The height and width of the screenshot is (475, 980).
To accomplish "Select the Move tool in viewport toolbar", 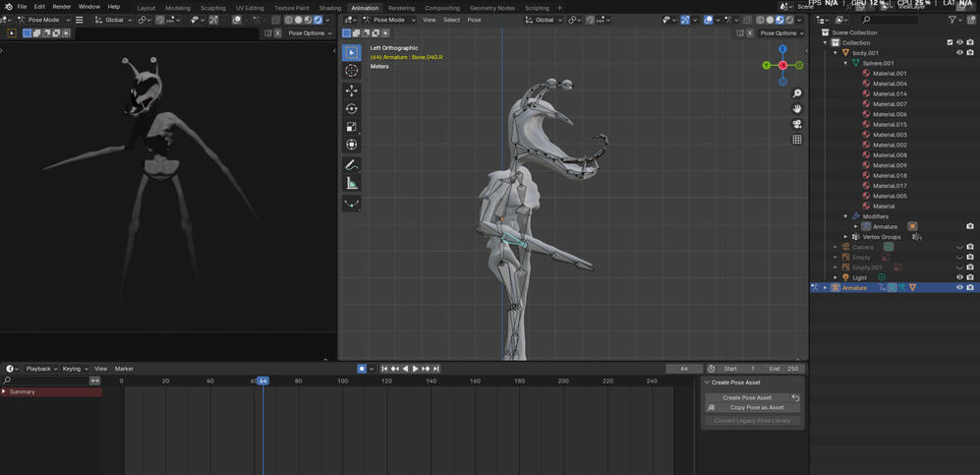I will (351, 90).
